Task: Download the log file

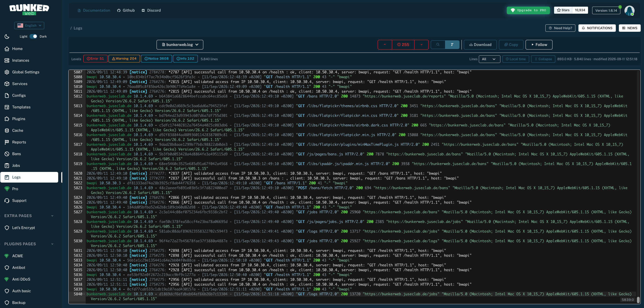Action: [x=480, y=45]
